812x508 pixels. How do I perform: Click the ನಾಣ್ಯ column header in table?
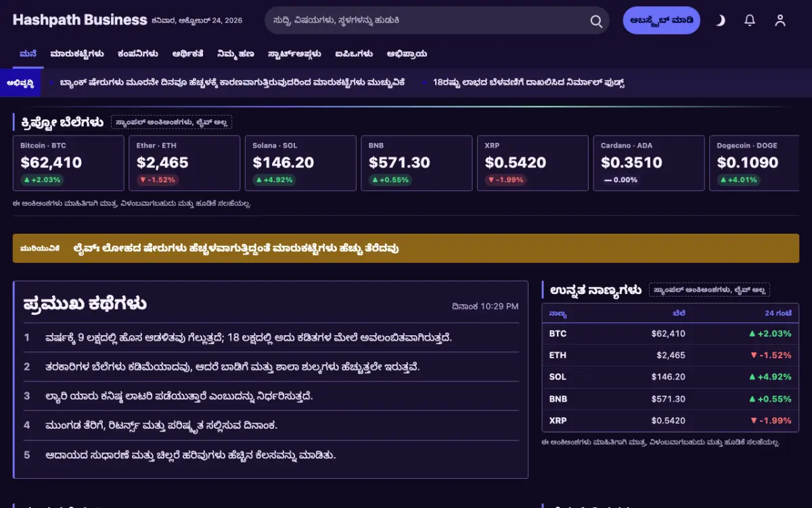(x=558, y=314)
